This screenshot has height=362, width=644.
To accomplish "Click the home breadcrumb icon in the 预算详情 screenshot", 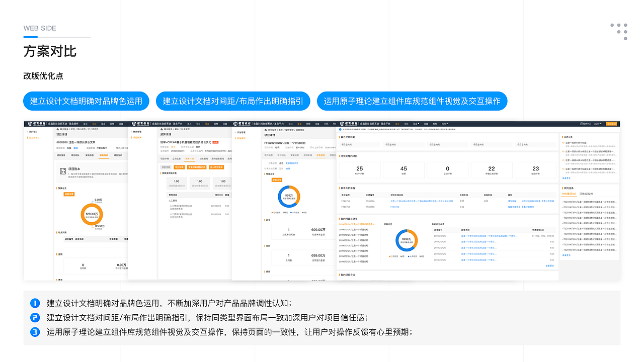I will pyautogui.click(x=162, y=129).
